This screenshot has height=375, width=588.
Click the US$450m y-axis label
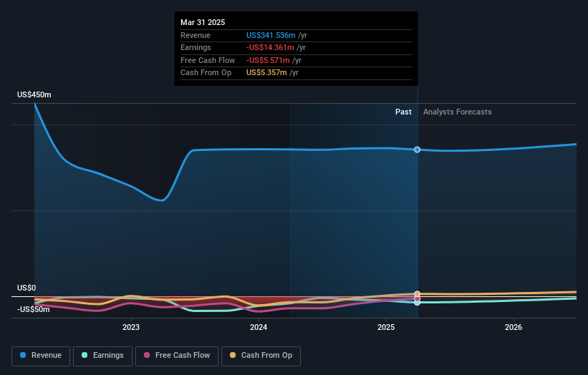click(34, 94)
